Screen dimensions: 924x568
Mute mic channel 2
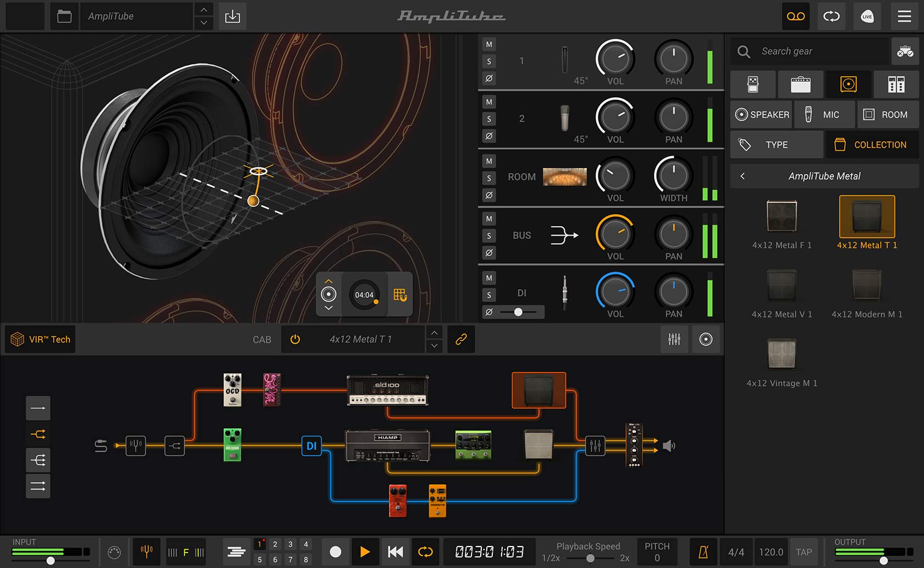click(489, 102)
